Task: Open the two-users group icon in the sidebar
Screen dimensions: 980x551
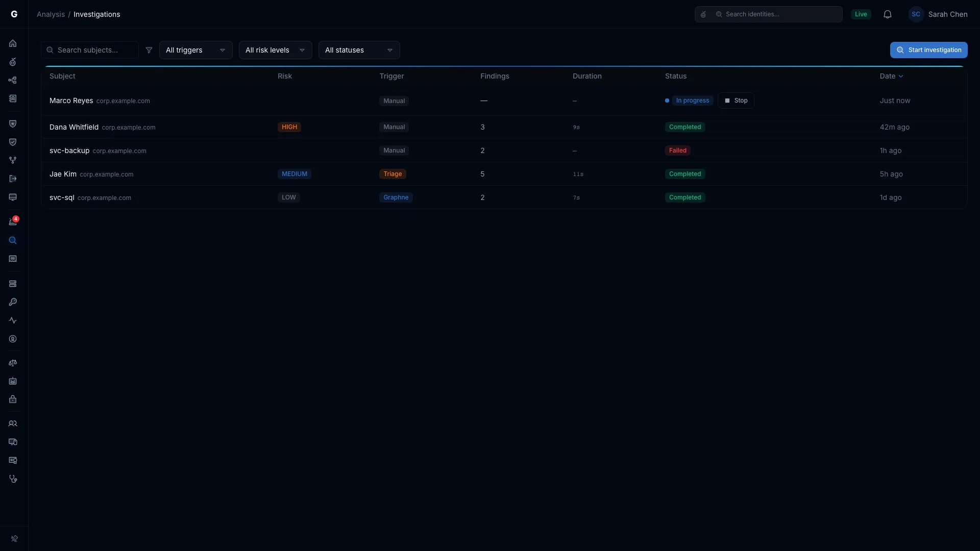Action: [x=13, y=423]
